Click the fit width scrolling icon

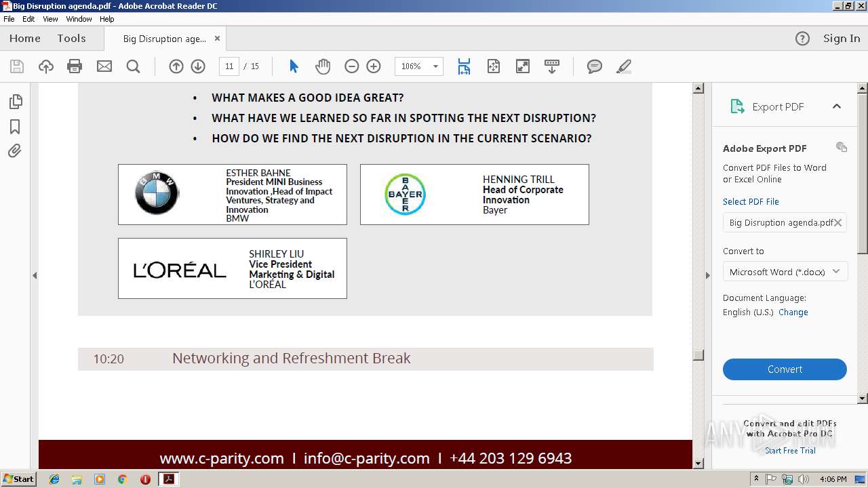[x=464, y=66]
